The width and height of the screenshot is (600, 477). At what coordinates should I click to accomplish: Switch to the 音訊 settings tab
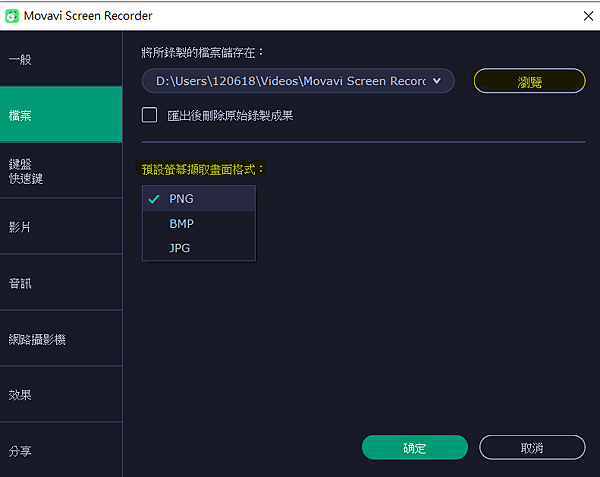click(61, 283)
